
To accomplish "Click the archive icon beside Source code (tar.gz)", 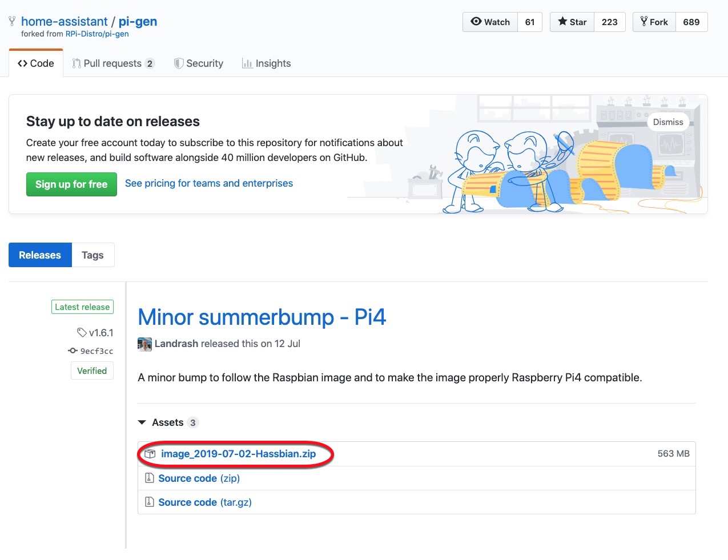I will (x=149, y=502).
